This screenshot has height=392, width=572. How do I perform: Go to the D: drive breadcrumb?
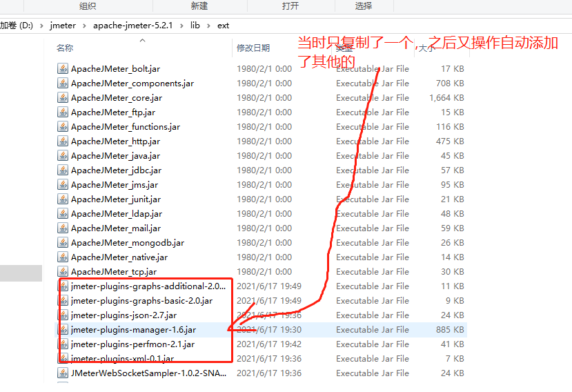[17, 26]
